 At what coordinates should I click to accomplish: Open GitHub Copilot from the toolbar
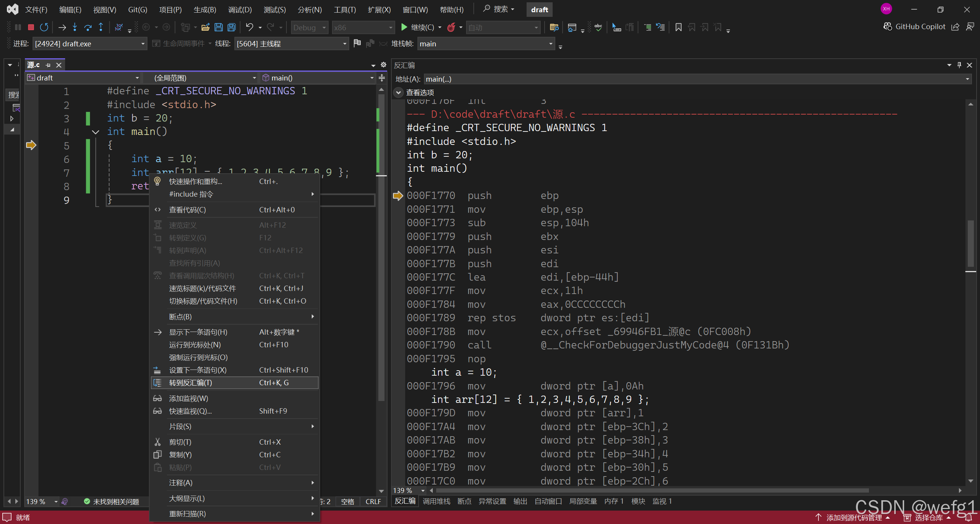click(x=915, y=26)
